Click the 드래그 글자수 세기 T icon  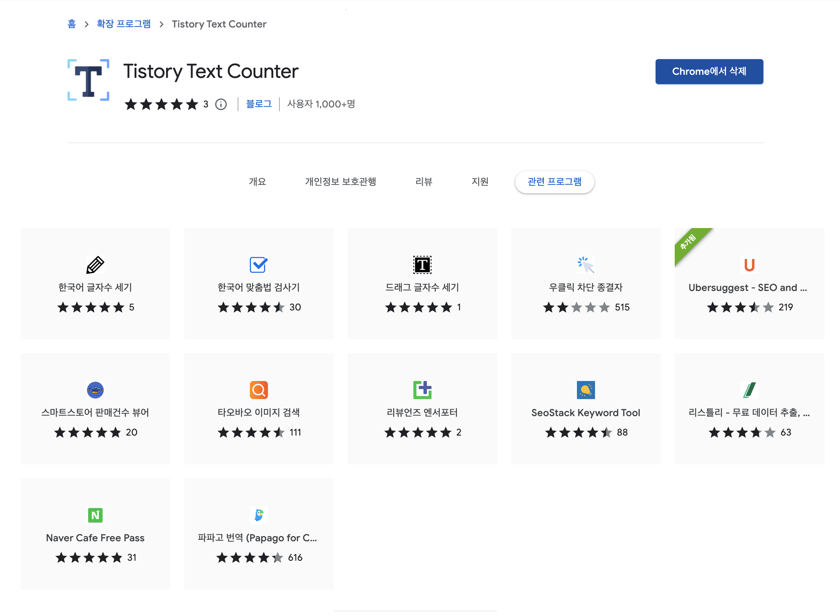pos(422,265)
